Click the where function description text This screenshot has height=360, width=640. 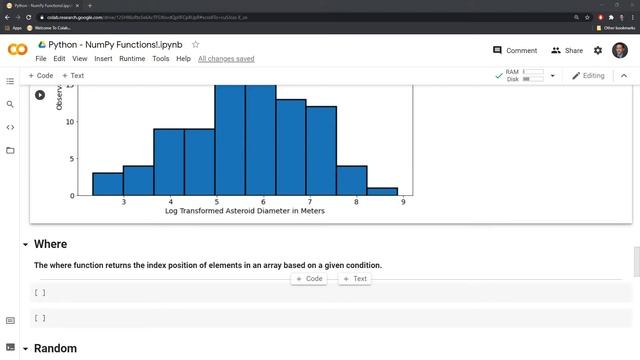coord(208,265)
